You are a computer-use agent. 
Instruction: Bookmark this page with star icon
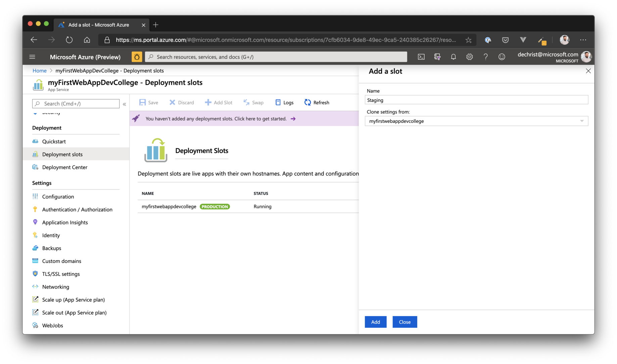click(x=468, y=40)
